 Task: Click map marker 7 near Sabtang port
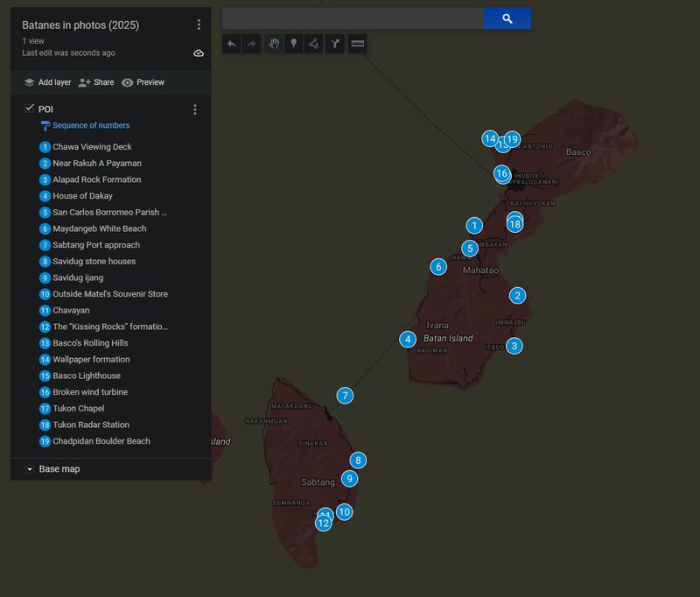tap(346, 396)
